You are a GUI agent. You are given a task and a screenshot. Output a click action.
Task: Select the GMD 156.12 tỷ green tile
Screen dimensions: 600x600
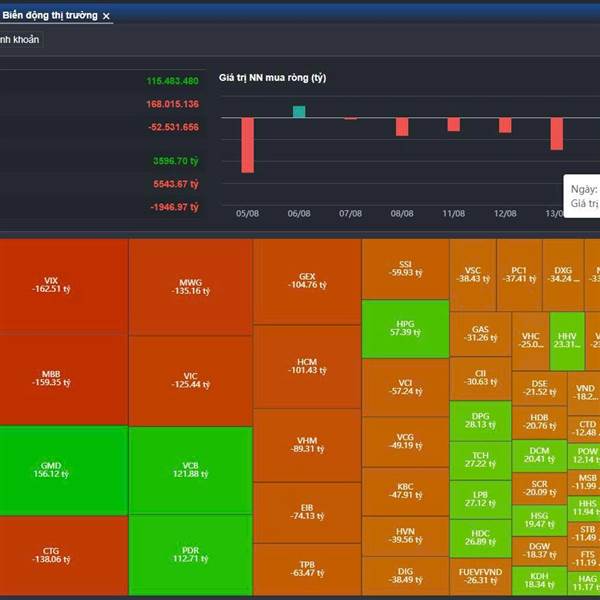[64, 471]
